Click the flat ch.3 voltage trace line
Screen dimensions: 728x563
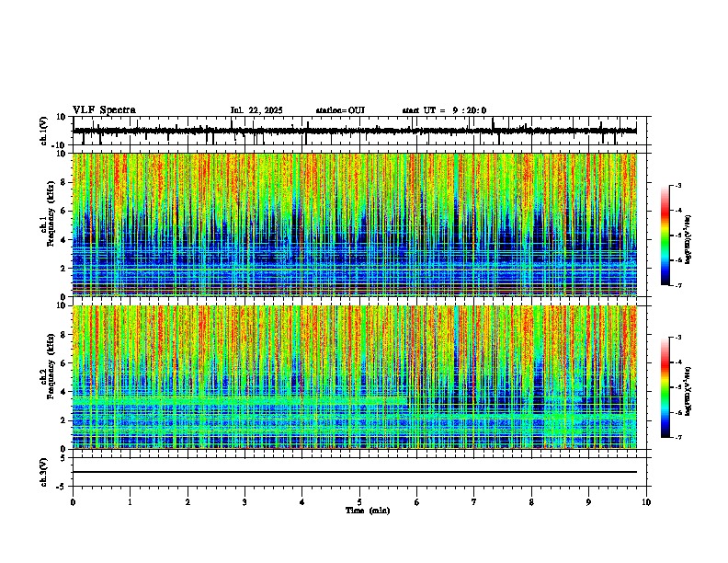[x=355, y=472]
